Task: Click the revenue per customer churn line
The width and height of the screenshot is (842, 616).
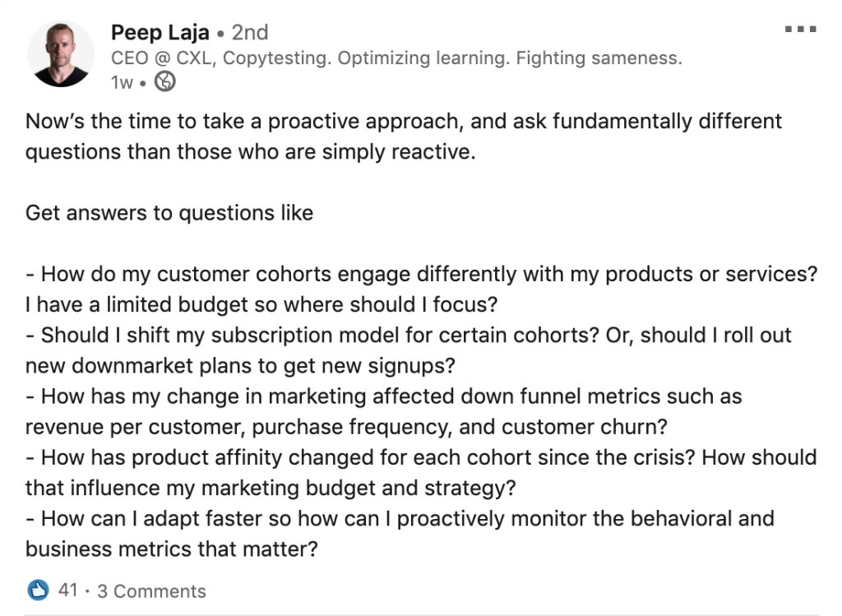Action: click(346, 427)
